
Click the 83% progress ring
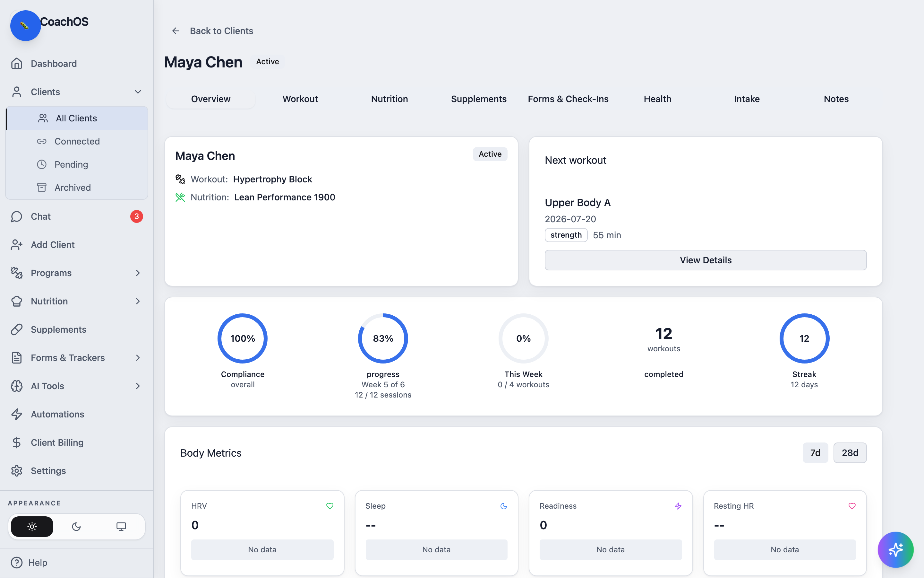(x=383, y=338)
